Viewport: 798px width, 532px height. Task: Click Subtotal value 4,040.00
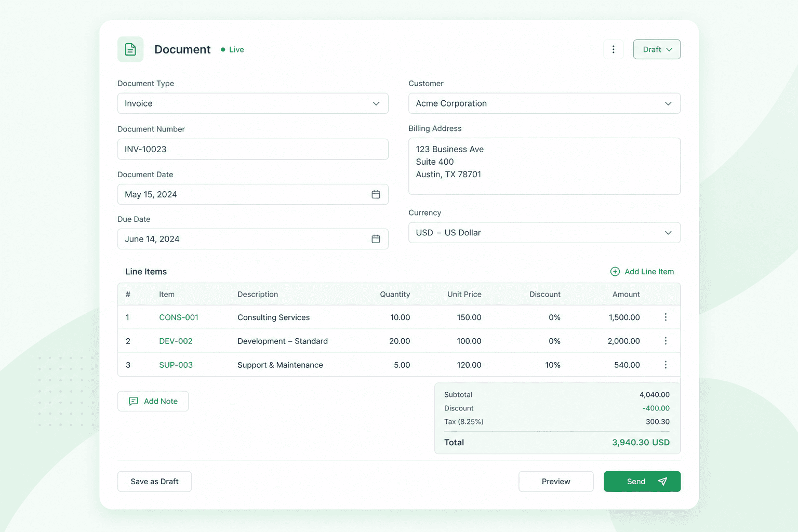point(655,395)
